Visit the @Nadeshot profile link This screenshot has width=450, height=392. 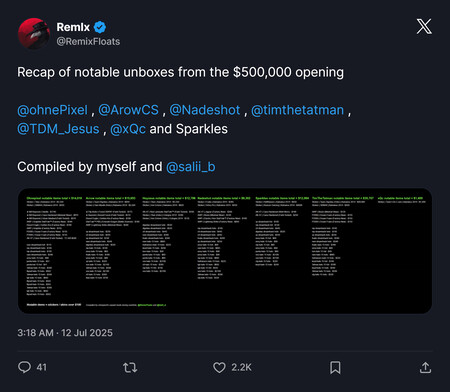pos(205,110)
